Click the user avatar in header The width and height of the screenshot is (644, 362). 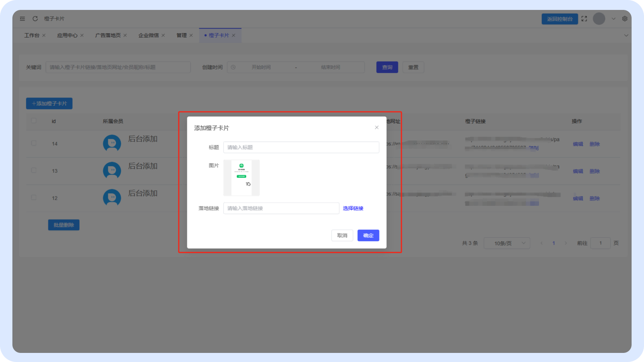point(599,19)
